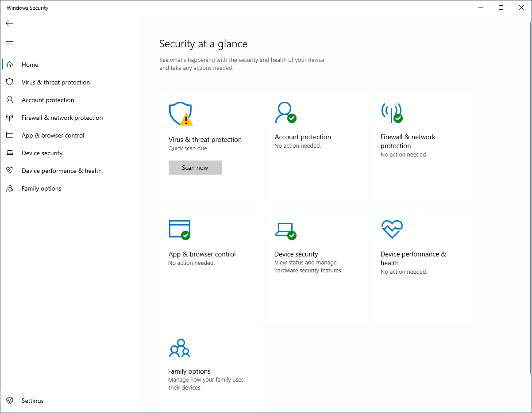Open the Firewall & network protection tile title

tap(408, 141)
